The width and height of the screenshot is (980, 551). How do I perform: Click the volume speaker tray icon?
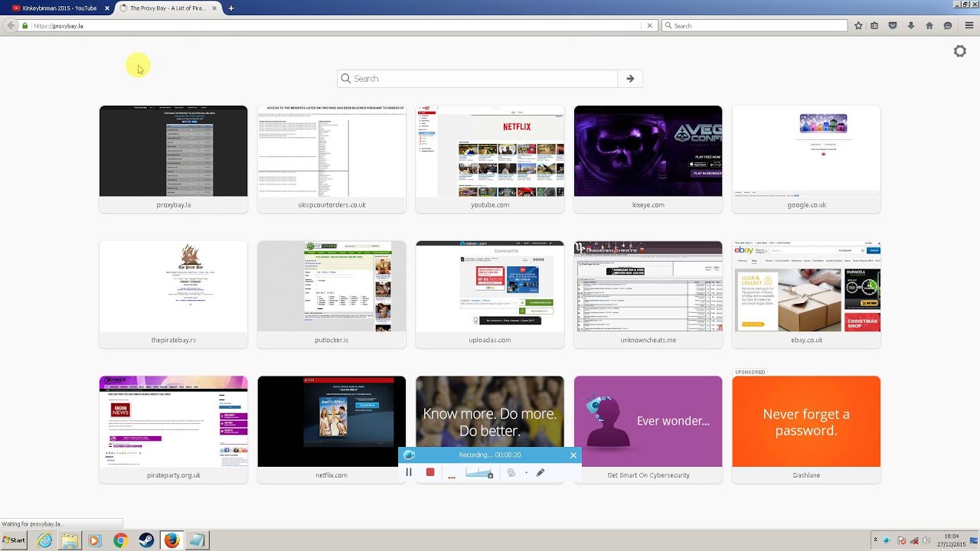click(x=926, y=540)
